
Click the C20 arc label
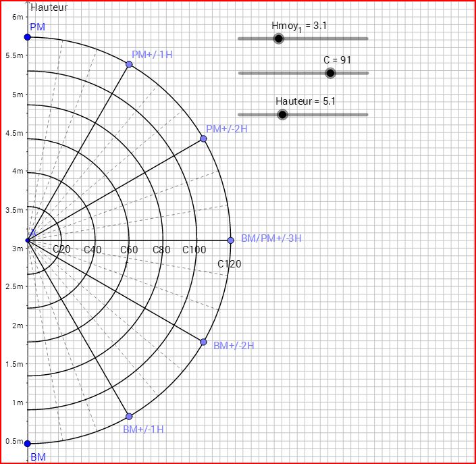pos(61,250)
